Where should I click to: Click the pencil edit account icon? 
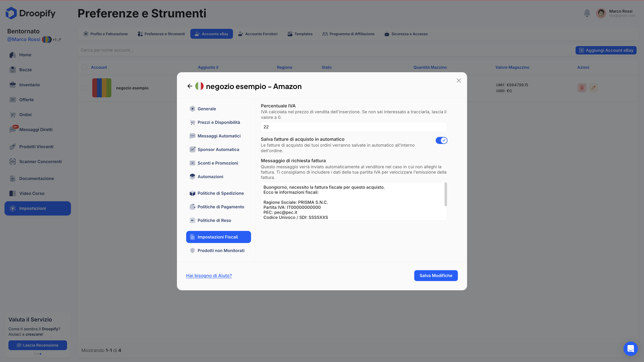tap(593, 88)
